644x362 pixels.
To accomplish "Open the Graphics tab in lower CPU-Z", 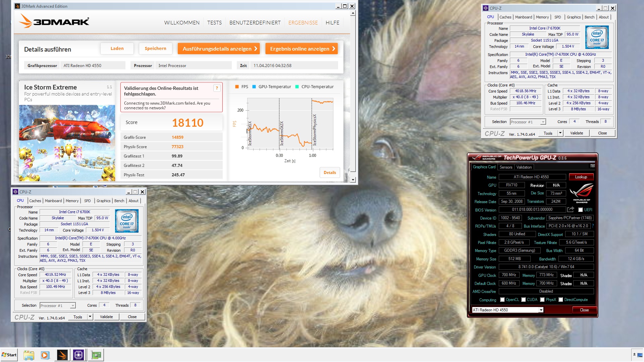I will point(103,201).
